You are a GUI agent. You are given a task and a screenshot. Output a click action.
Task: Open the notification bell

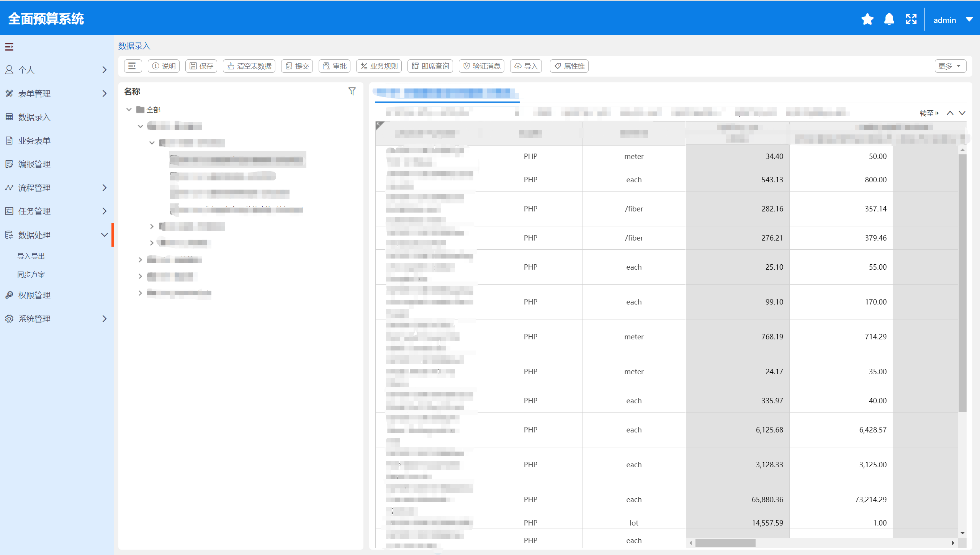(889, 19)
